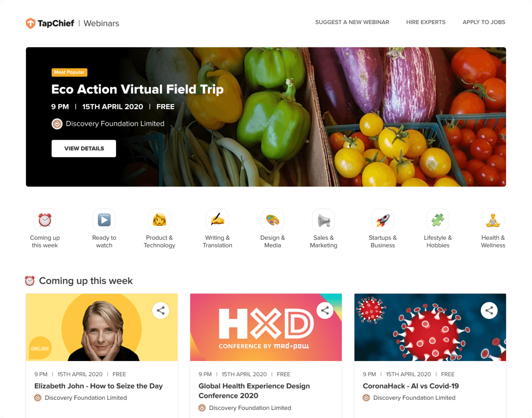Choose the Startups & Business rocket icon
Image resolution: width=532 pixels, height=418 pixels.
pos(383,220)
